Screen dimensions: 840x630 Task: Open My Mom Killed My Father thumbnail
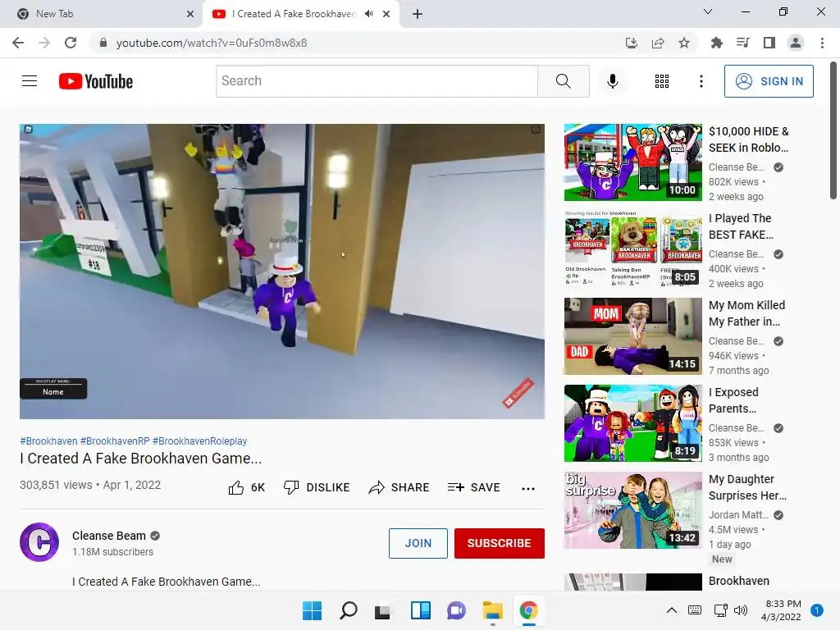pos(632,336)
